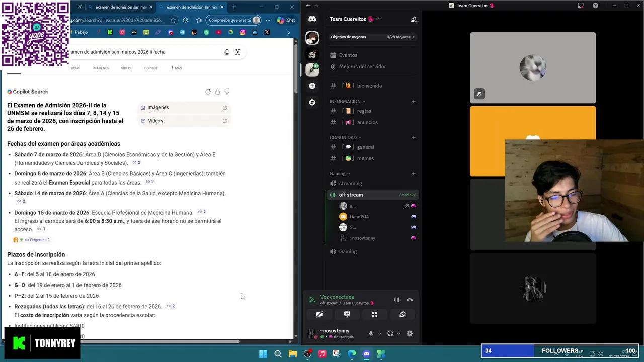Show more favorites bar items chevron

[x=288, y=32]
